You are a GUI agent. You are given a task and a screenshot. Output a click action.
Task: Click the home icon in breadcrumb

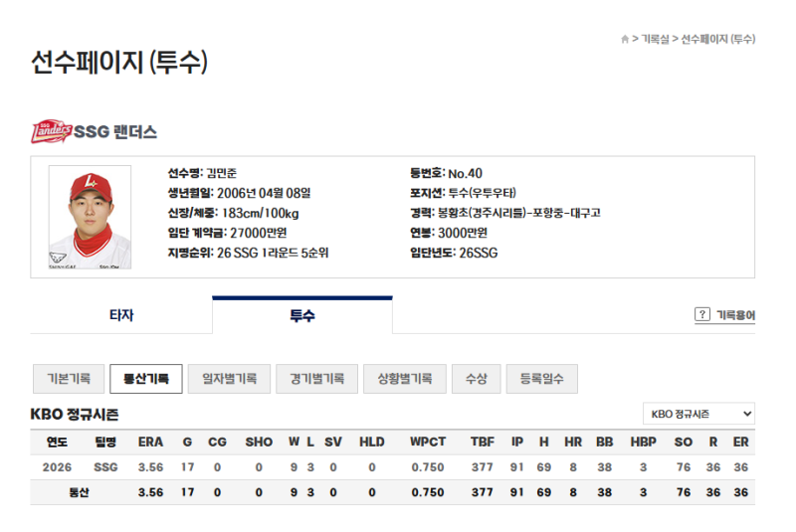(625, 39)
